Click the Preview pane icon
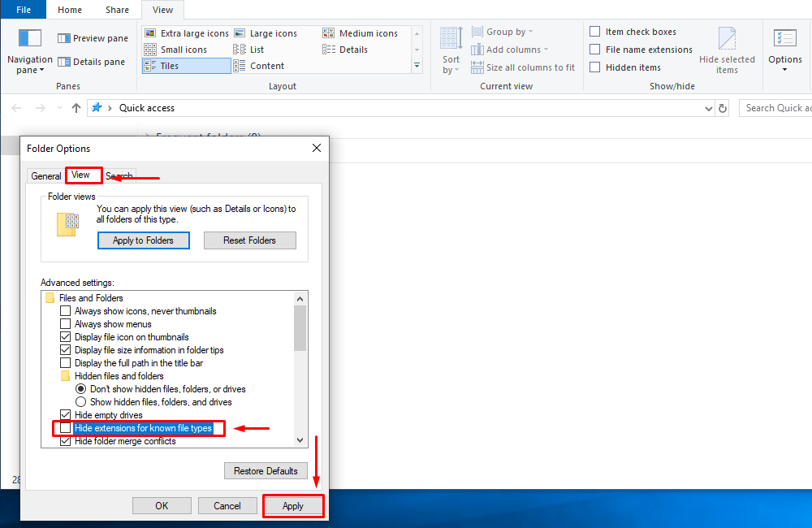 click(63, 37)
